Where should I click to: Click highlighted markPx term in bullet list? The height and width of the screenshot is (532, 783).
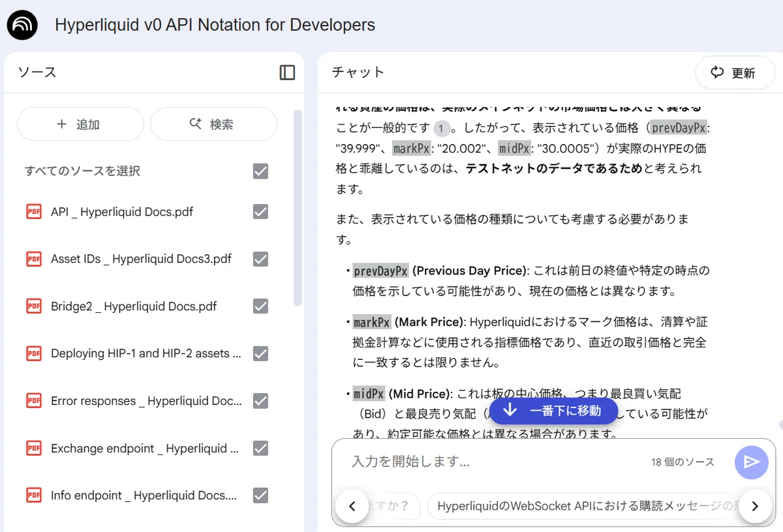371,322
